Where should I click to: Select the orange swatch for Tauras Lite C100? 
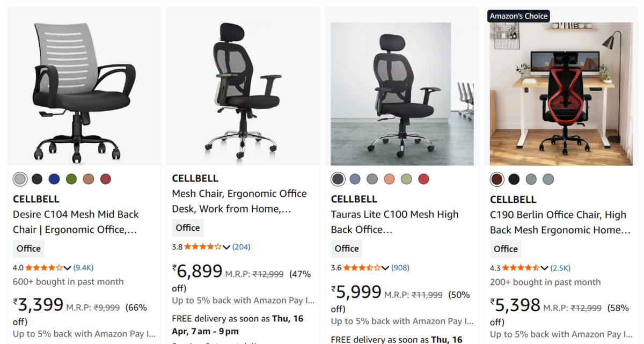click(x=390, y=179)
